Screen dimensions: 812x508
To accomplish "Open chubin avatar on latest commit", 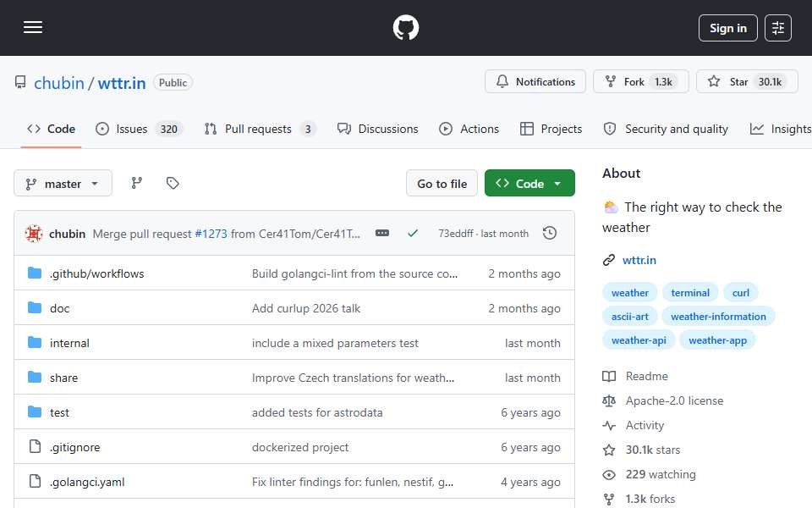I will tap(34, 234).
